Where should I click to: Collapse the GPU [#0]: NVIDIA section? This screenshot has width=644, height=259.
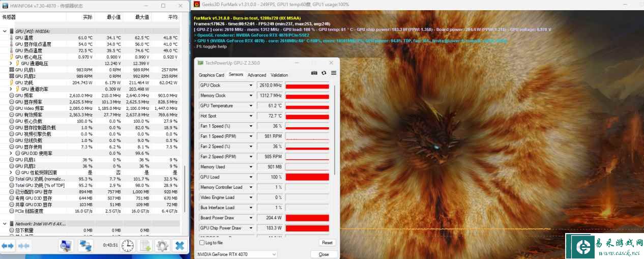(x=5, y=31)
